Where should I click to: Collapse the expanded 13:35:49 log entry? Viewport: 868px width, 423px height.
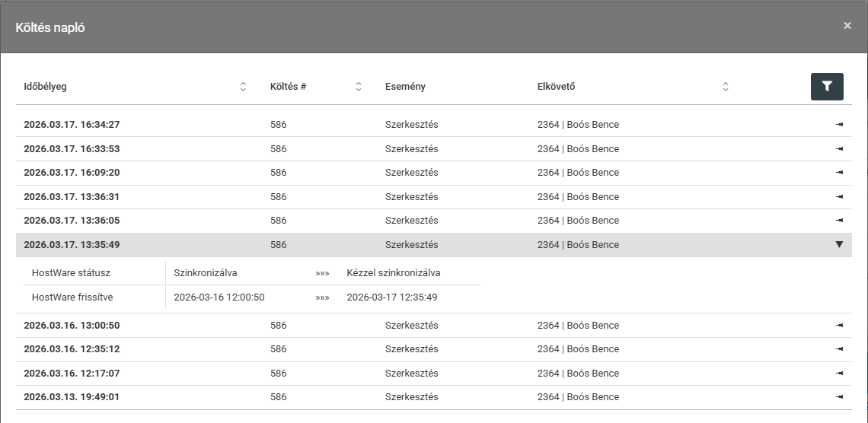(x=839, y=245)
